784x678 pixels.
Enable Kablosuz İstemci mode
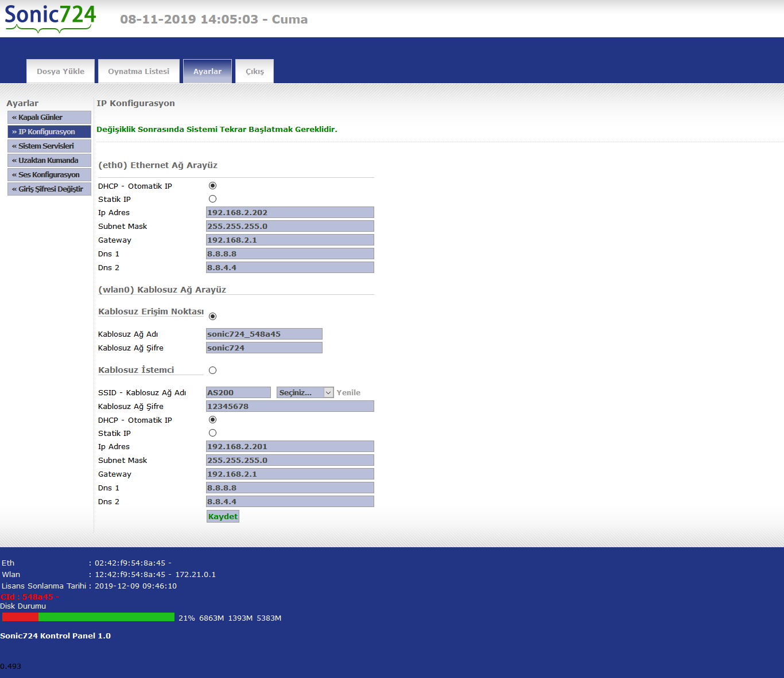[212, 370]
